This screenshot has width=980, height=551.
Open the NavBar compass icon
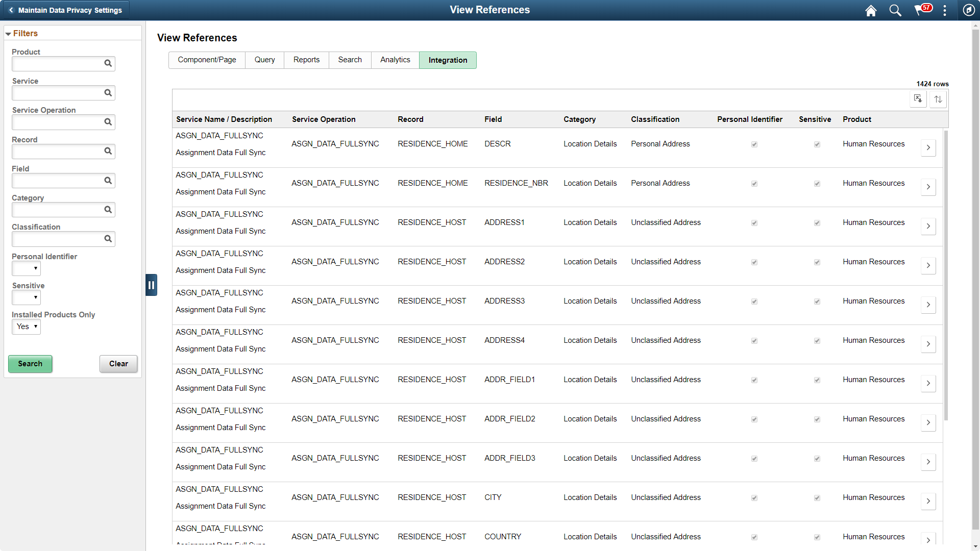tap(969, 10)
